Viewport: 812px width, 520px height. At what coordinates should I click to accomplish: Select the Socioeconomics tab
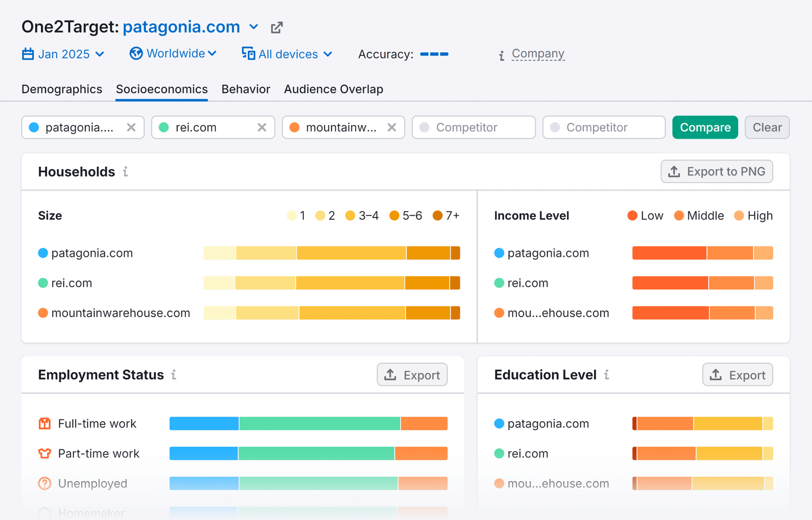click(162, 89)
